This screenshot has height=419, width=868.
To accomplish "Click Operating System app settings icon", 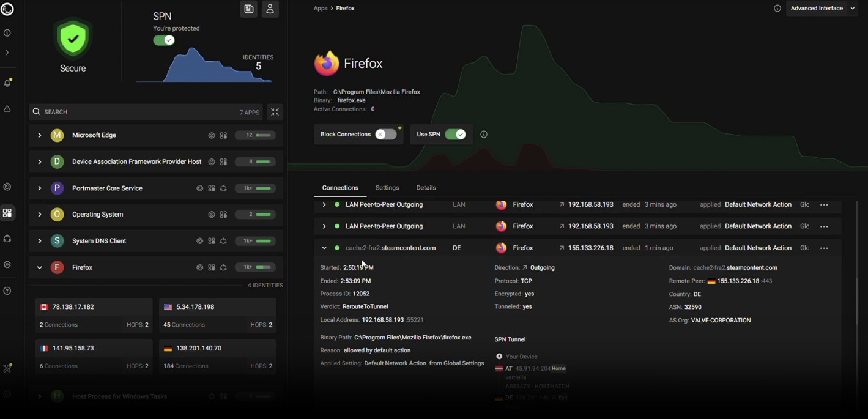I will pos(223,215).
